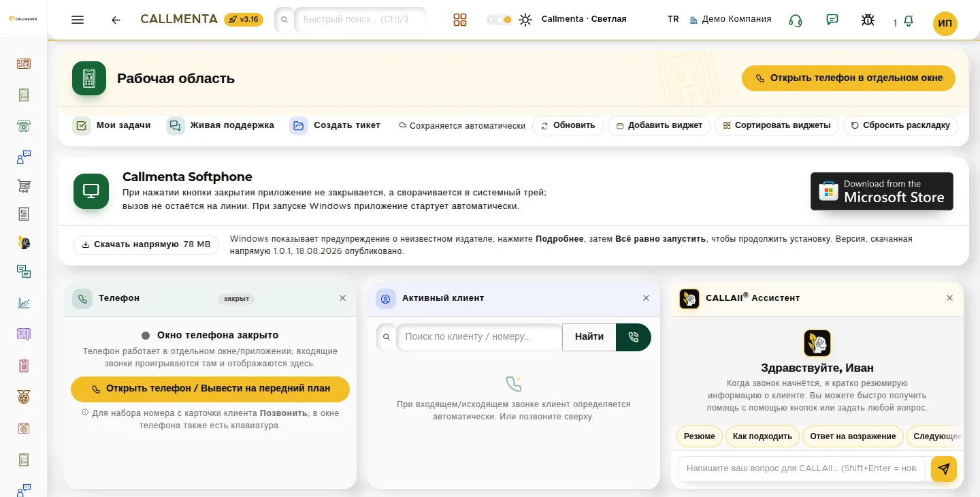
Task: Open the chat bubbles sidebar icon
Action: (x=24, y=272)
